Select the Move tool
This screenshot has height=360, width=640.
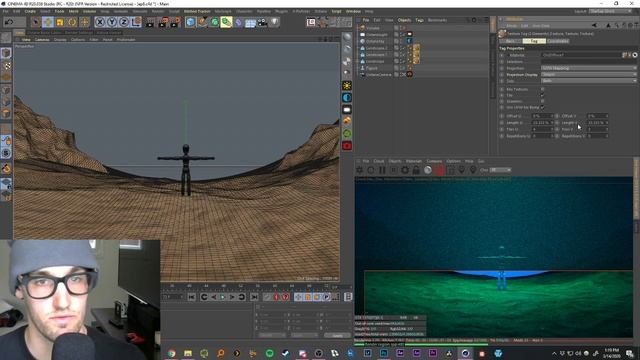(x=48, y=22)
